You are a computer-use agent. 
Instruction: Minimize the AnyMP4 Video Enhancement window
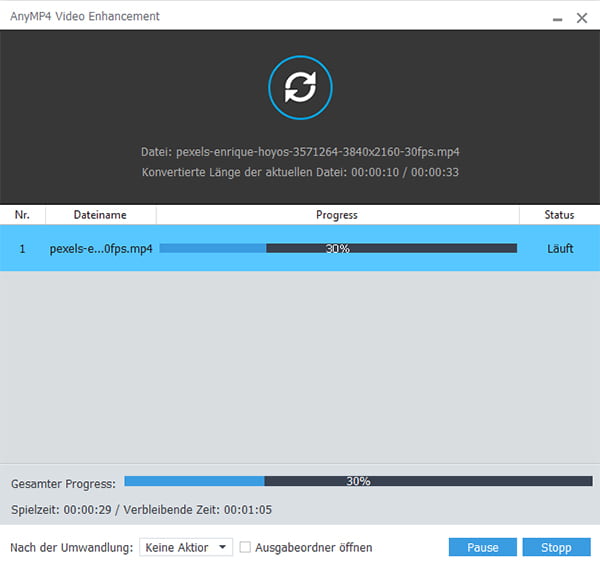point(558,19)
